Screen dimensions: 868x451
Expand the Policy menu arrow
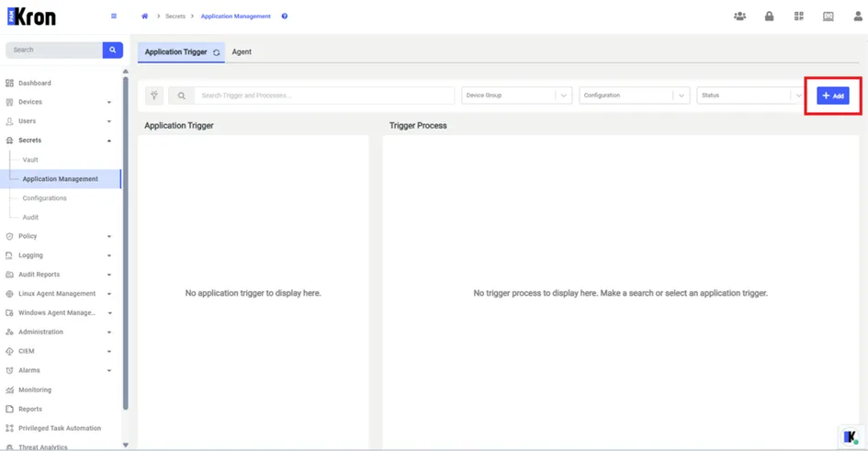pos(109,236)
